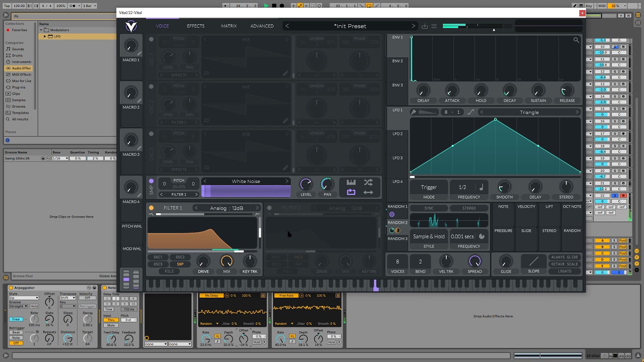Toggle the SMP sampler power button
644x362 pixels.
tap(151, 181)
